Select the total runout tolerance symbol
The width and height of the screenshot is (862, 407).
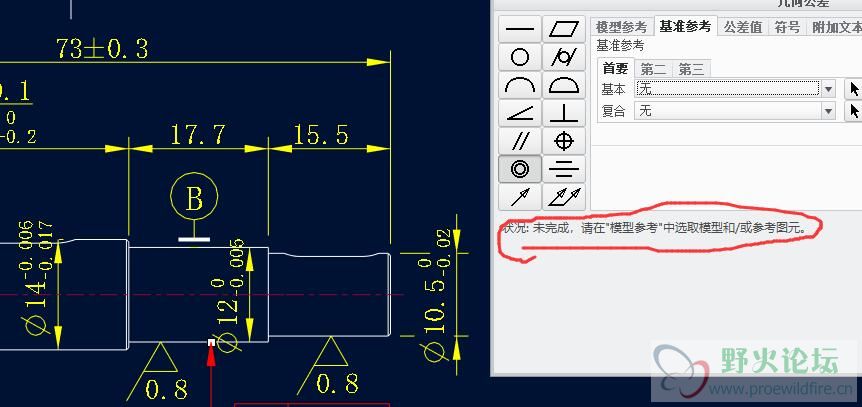click(x=564, y=197)
